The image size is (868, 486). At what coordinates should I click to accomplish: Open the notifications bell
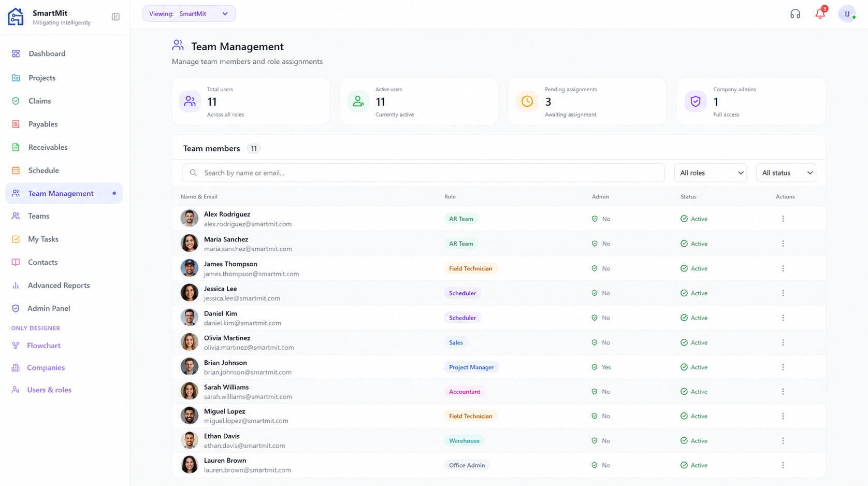point(820,13)
